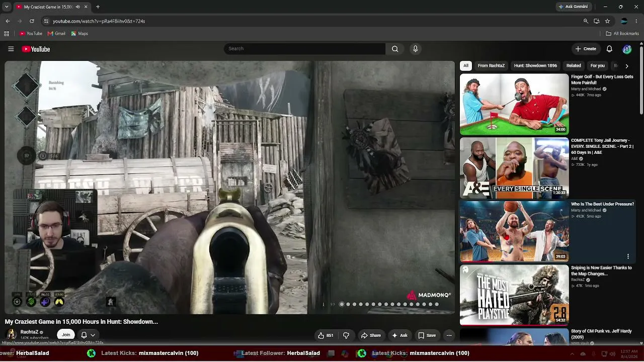Click the Ask Gemini button
Viewport: 644px width, 362px height.
click(573, 7)
